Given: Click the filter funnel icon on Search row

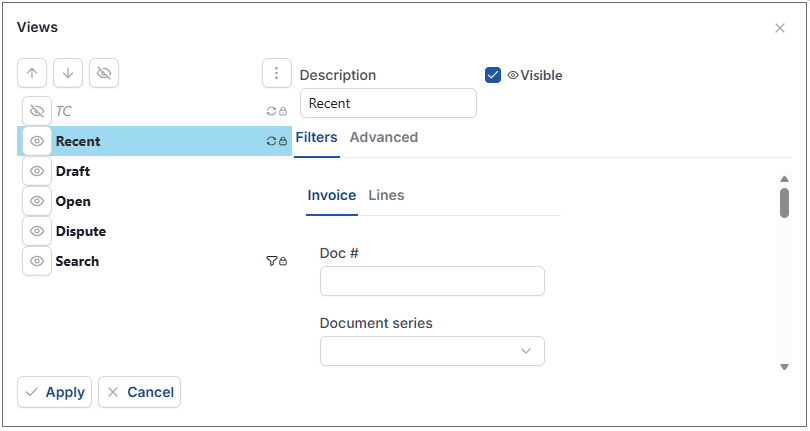Looking at the screenshot, I should [x=271, y=261].
